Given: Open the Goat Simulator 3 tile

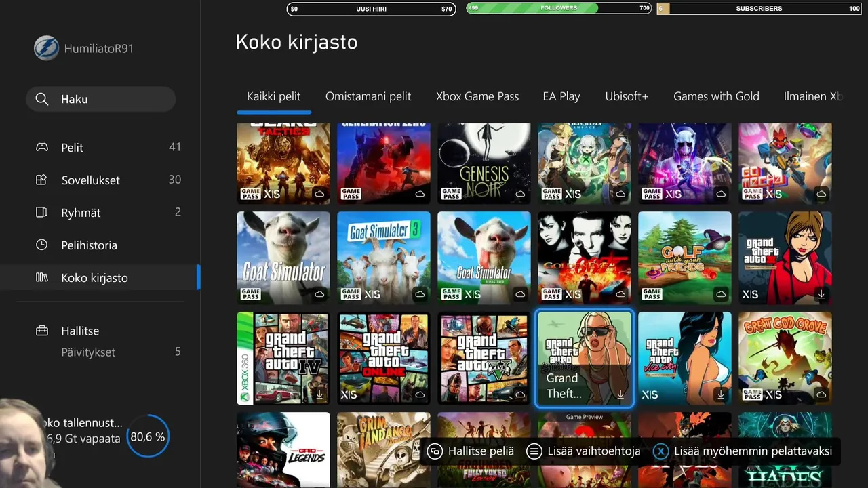Looking at the screenshot, I should click(x=384, y=258).
